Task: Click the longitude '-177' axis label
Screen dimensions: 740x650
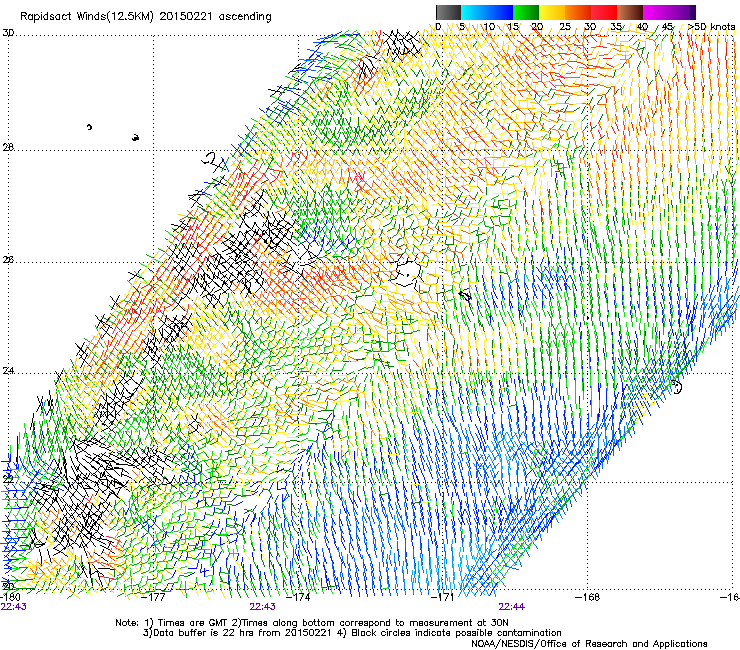Action: tap(154, 597)
